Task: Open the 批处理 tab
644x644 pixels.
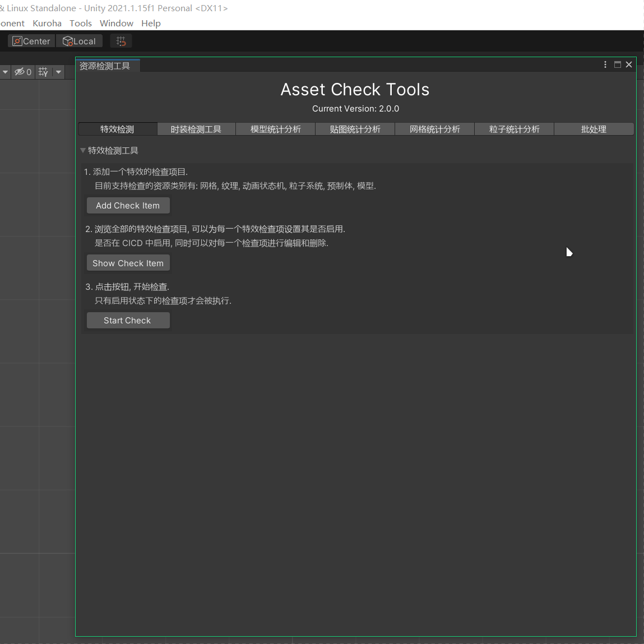Action: pyautogui.click(x=594, y=129)
